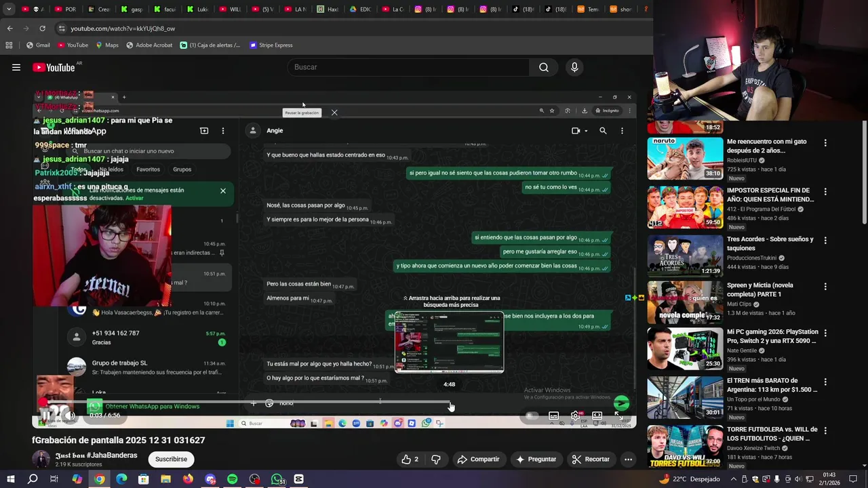Click the 4:48 seek preview thumbnail
Viewport: 868px width, 488px height.
click(449, 342)
